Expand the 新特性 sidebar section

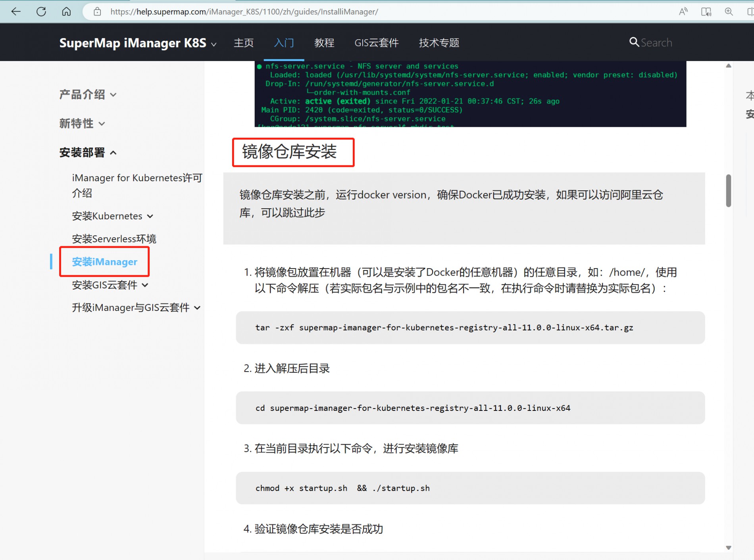(x=82, y=123)
